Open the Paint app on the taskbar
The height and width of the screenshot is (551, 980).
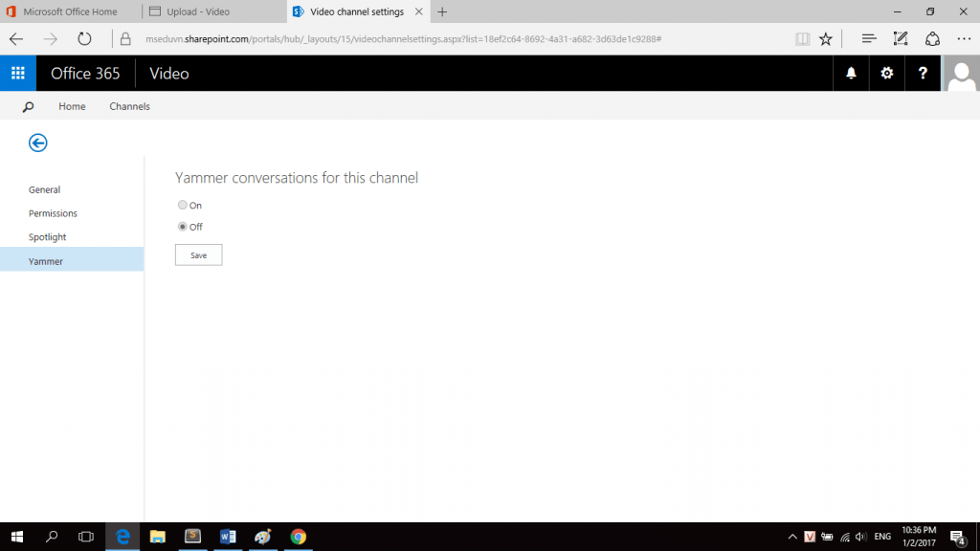tap(263, 537)
